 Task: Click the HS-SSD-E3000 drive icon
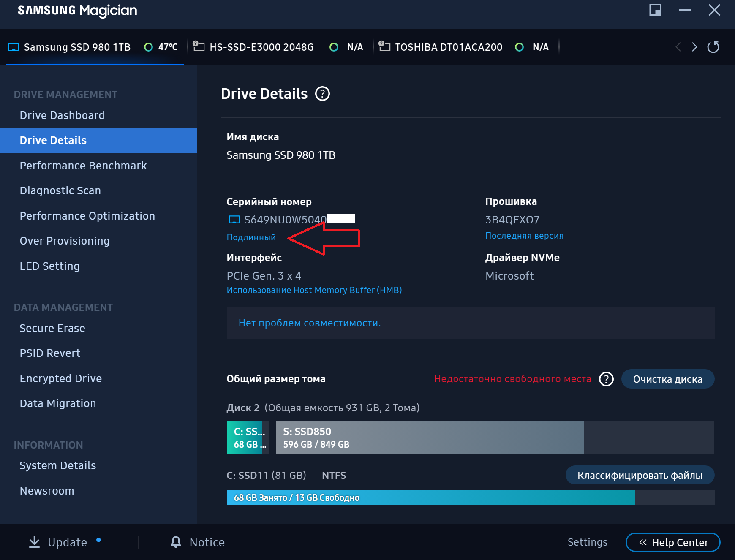199,46
